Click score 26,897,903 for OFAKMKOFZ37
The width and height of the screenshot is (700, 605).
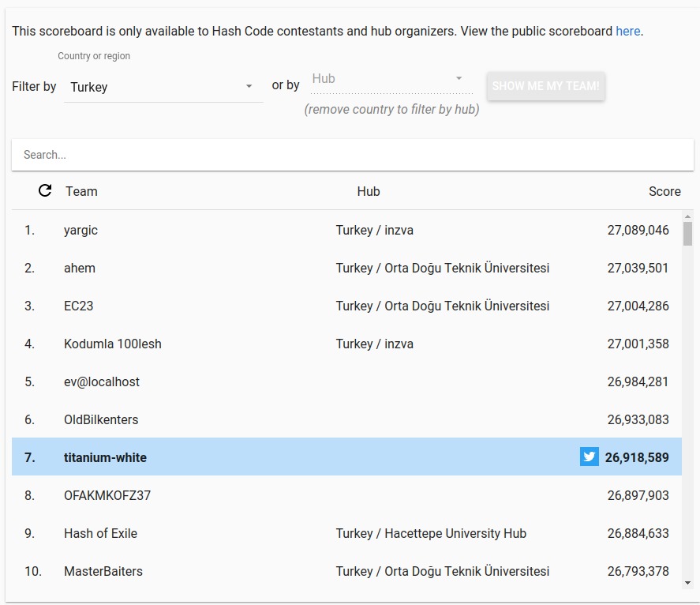click(638, 495)
